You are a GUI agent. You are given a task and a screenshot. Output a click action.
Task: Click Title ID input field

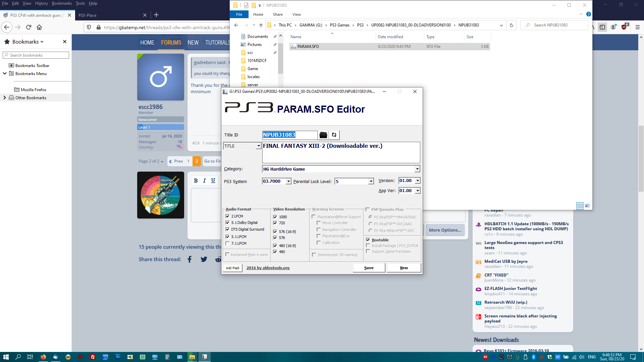pos(290,135)
